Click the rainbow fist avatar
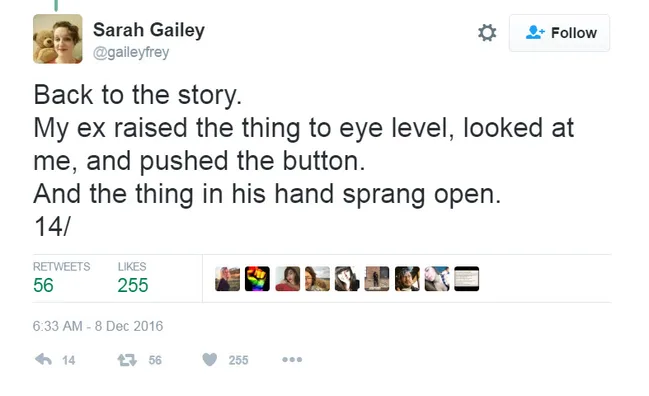Image resolution: width=649 pixels, height=396 pixels. click(x=257, y=278)
